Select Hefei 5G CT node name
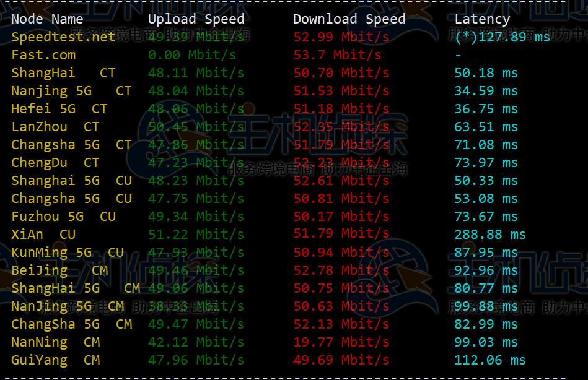The width and height of the screenshot is (588, 380). click(59, 109)
